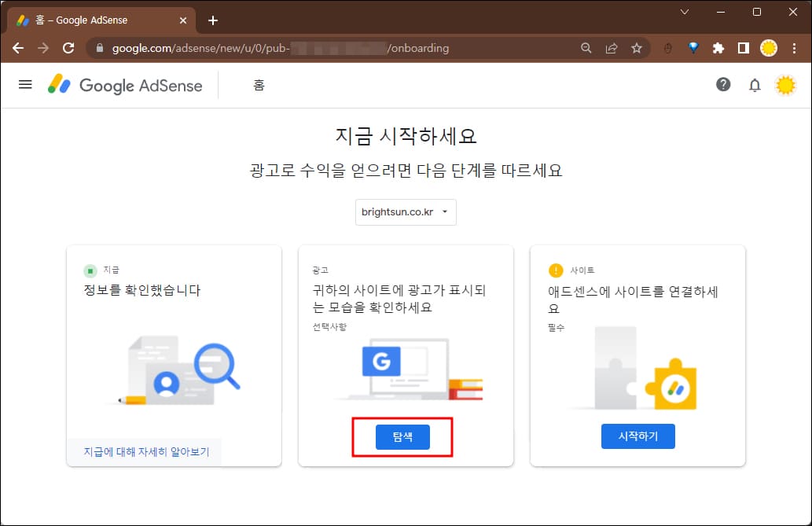The image size is (812, 526).
Task: Bookmark this page with star icon
Action: coord(637,48)
